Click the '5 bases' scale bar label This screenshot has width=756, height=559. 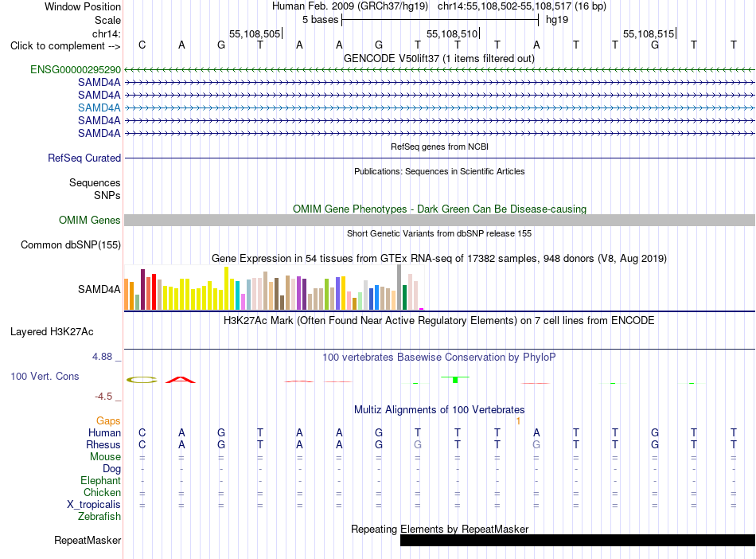pyautogui.click(x=320, y=20)
